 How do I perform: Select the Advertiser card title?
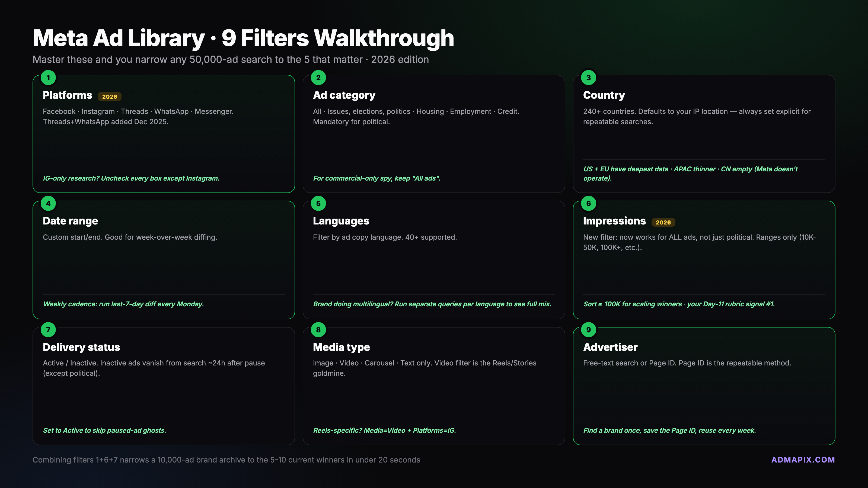click(610, 347)
